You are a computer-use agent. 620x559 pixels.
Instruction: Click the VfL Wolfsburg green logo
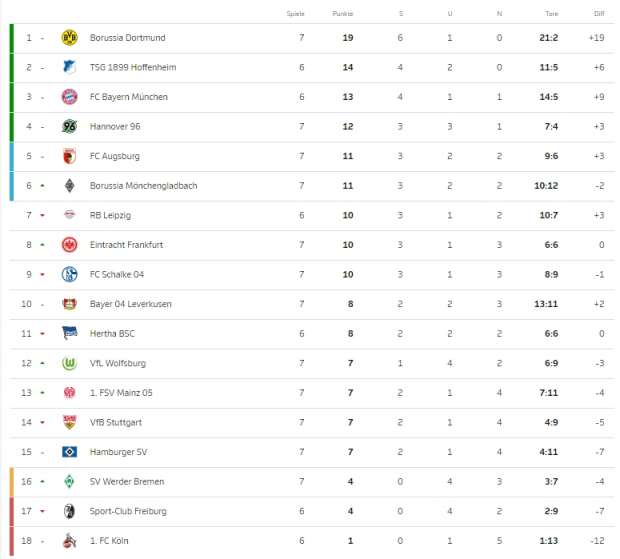pos(70,363)
